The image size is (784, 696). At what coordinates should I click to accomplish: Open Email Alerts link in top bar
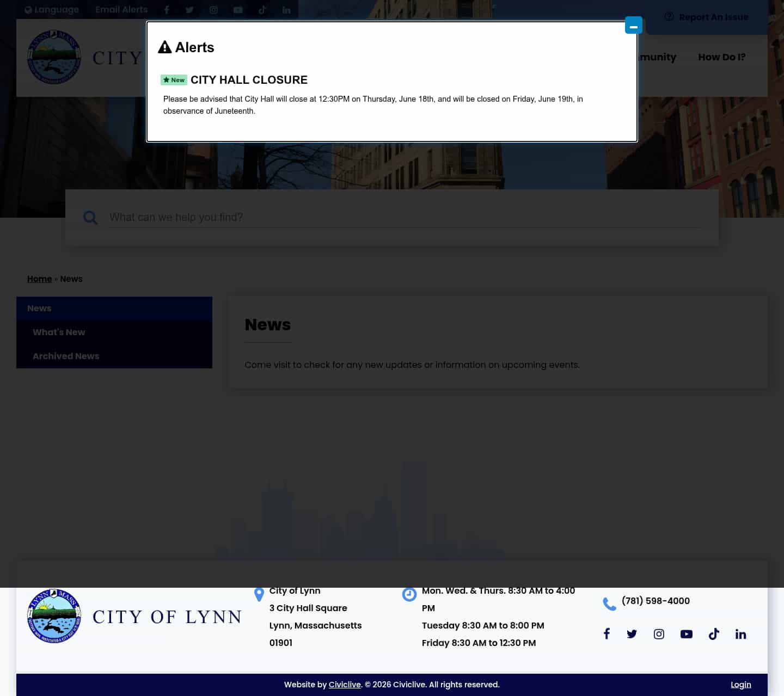[121, 10]
